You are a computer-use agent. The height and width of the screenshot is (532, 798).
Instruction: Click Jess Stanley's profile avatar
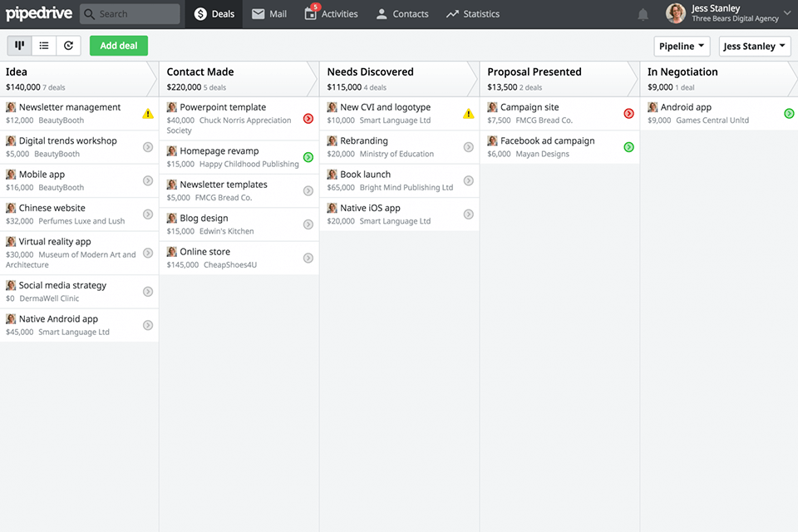coord(675,13)
